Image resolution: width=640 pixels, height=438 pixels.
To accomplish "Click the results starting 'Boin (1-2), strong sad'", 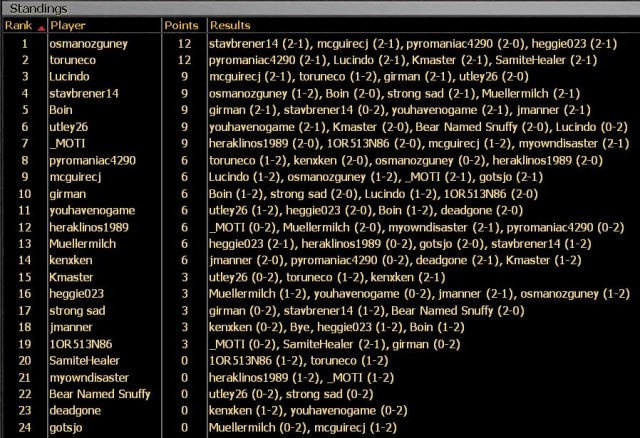I will (373, 194).
